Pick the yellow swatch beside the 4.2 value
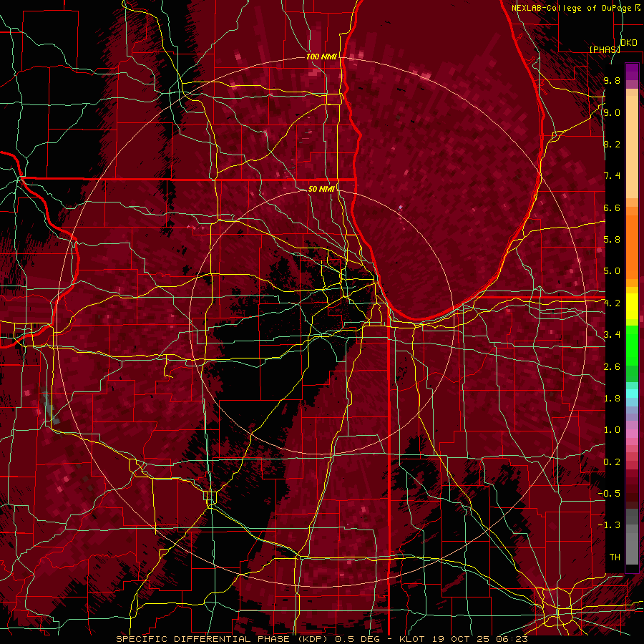 pyautogui.click(x=632, y=306)
